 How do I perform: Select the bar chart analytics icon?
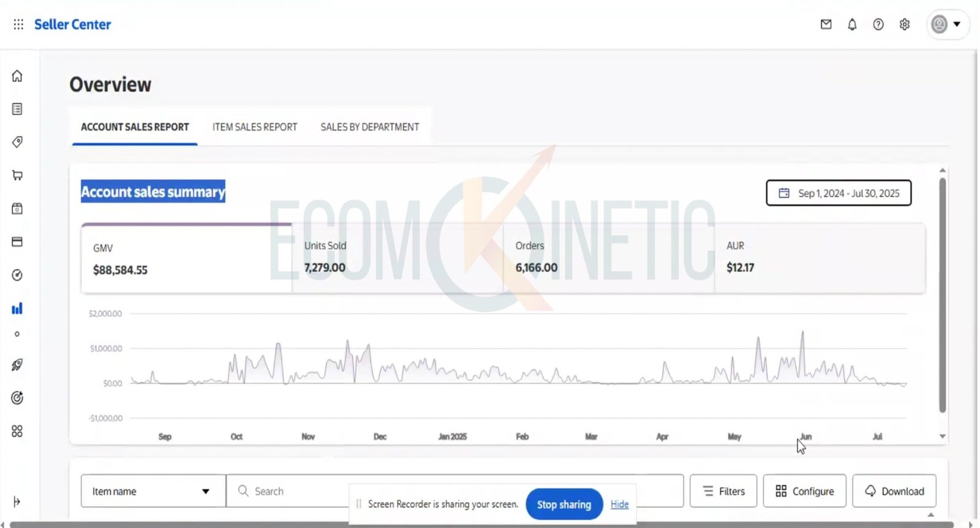tap(17, 308)
